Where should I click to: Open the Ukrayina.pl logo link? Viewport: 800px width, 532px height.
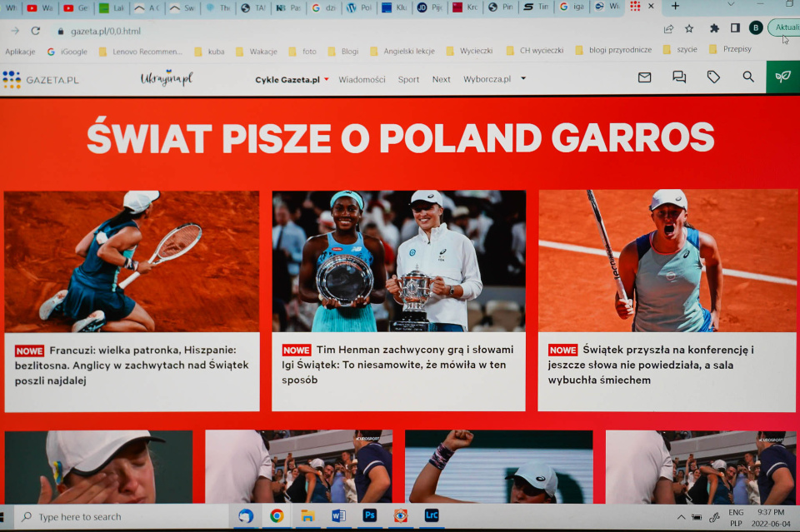(x=167, y=78)
